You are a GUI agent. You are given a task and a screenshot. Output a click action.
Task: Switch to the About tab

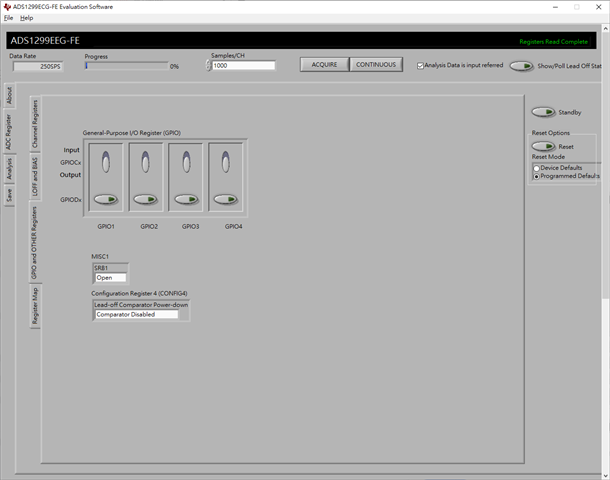(x=10, y=95)
